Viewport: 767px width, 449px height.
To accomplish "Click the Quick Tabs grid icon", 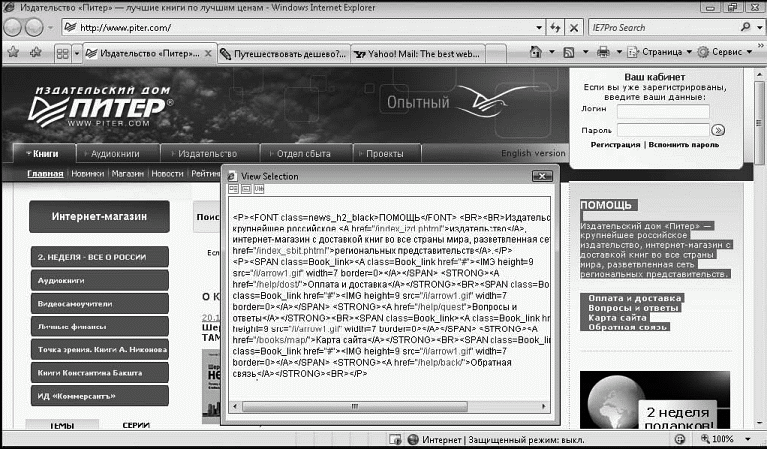I will (x=62, y=52).
